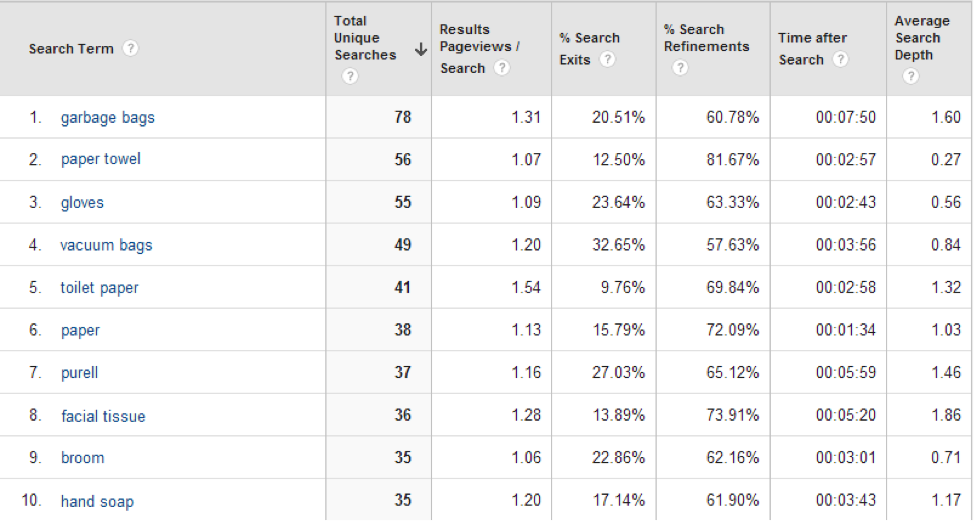Open the facial tissue link
Image resolution: width=974 pixels, height=521 pixels.
pos(103,416)
